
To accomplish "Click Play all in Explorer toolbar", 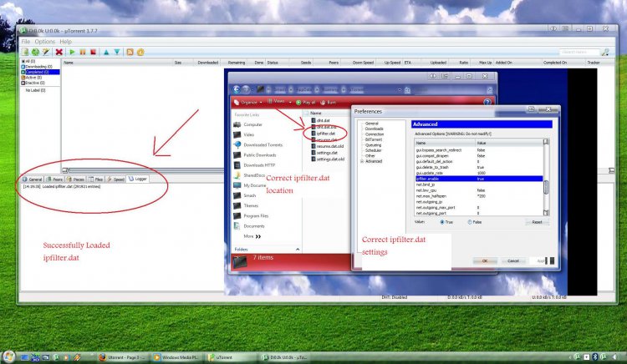I will pos(305,103).
